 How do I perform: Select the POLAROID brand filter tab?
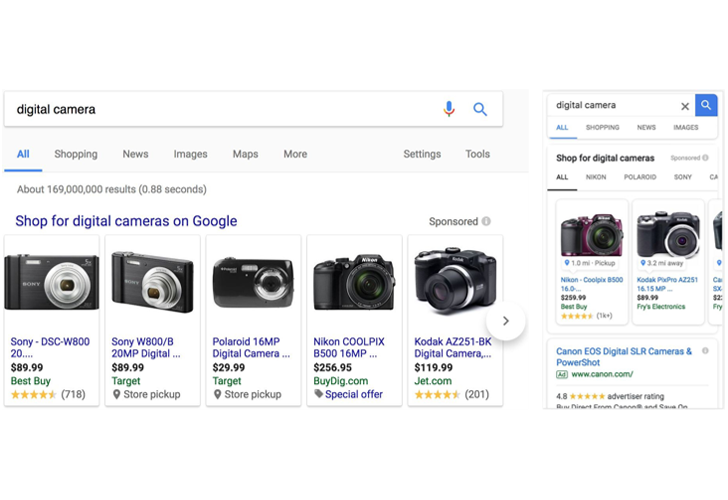tap(640, 177)
